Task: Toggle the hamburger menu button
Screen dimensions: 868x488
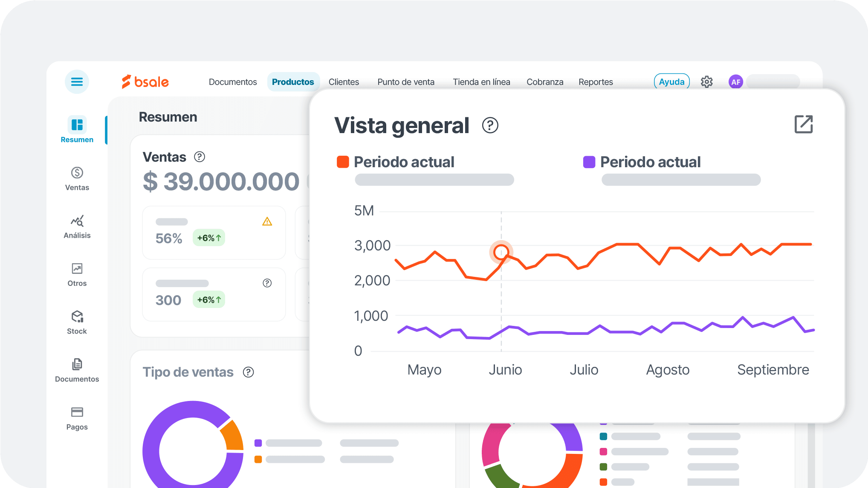Action: [77, 81]
